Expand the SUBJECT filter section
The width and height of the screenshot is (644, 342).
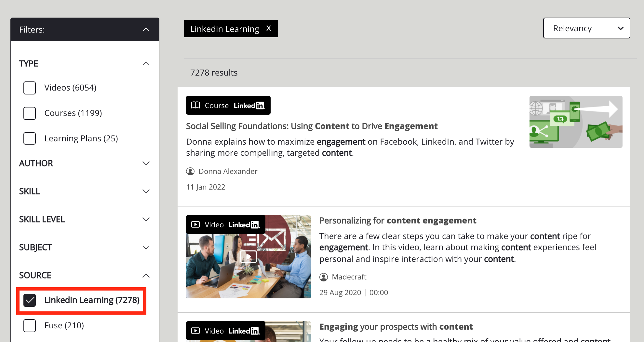[x=146, y=247]
